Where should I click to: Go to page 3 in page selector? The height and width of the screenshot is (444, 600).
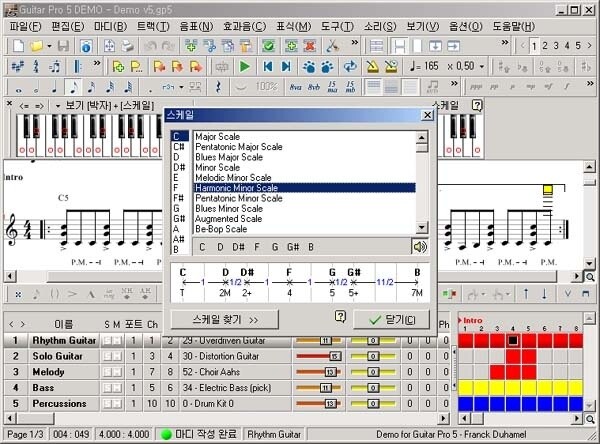click(x=556, y=46)
